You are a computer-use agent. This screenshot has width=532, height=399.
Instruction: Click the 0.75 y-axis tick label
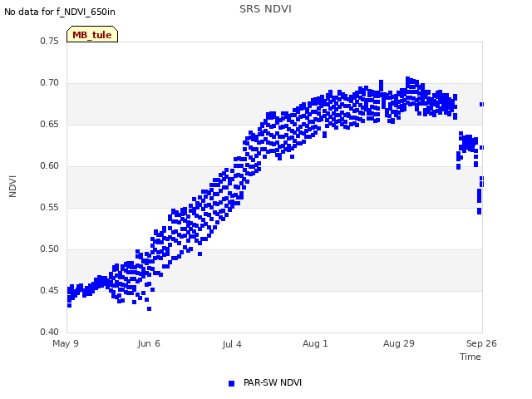pos(50,41)
